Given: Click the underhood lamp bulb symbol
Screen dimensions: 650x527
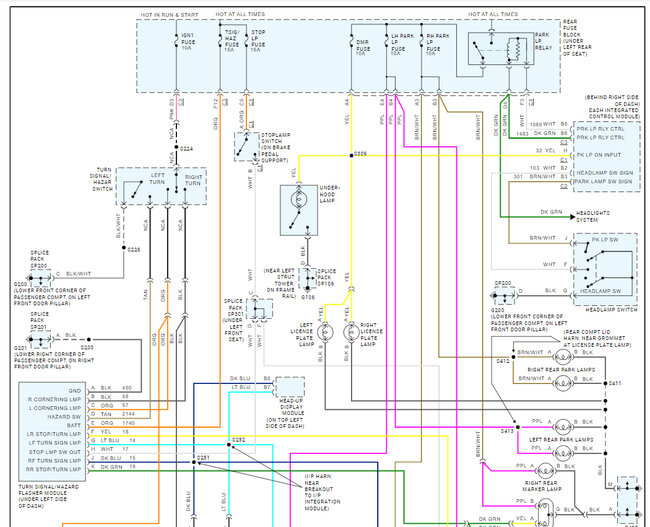Looking at the screenshot, I should click(x=299, y=200).
